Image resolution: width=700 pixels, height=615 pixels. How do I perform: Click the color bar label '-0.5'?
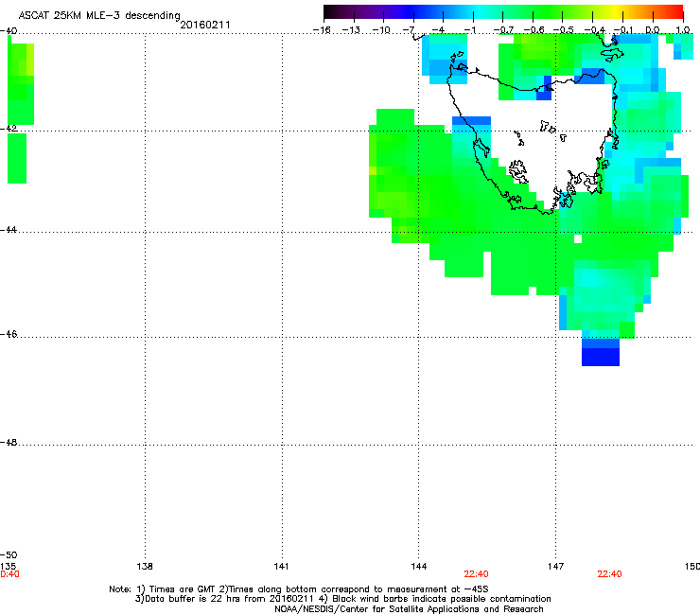[564, 30]
